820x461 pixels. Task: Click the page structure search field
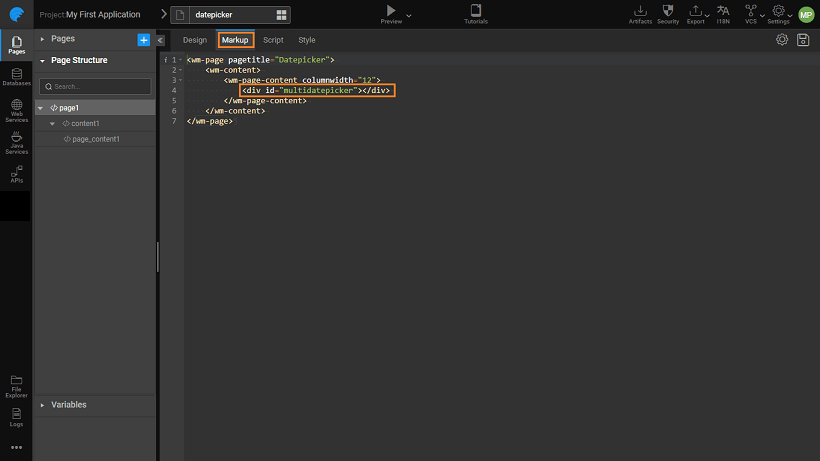[x=95, y=87]
